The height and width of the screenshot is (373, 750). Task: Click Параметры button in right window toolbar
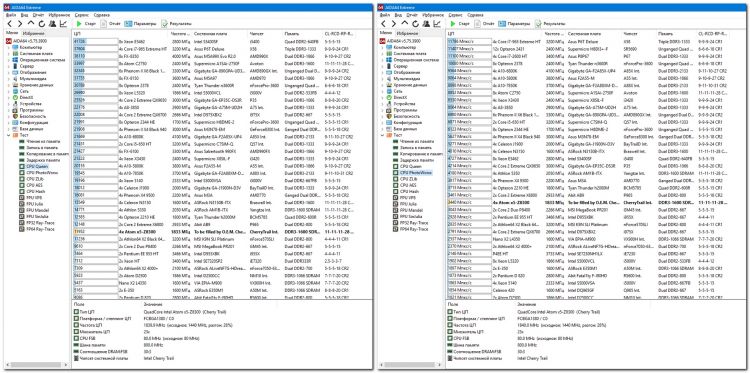pos(514,23)
